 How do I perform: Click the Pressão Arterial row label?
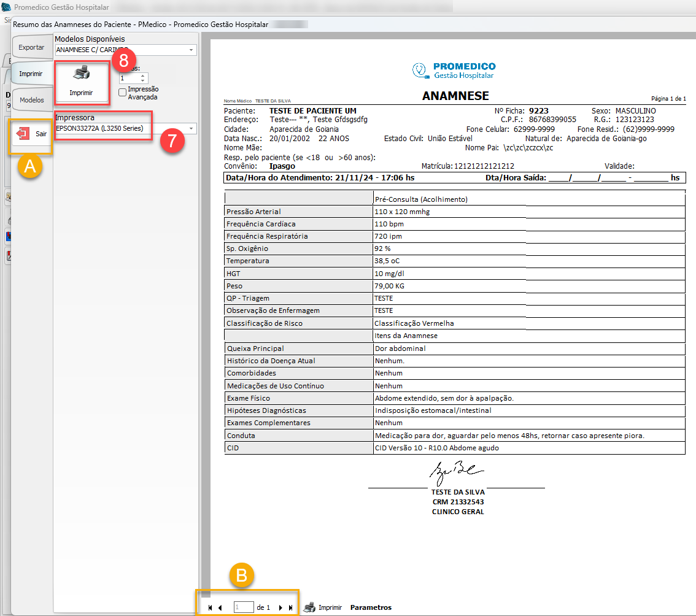tap(253, 212)
